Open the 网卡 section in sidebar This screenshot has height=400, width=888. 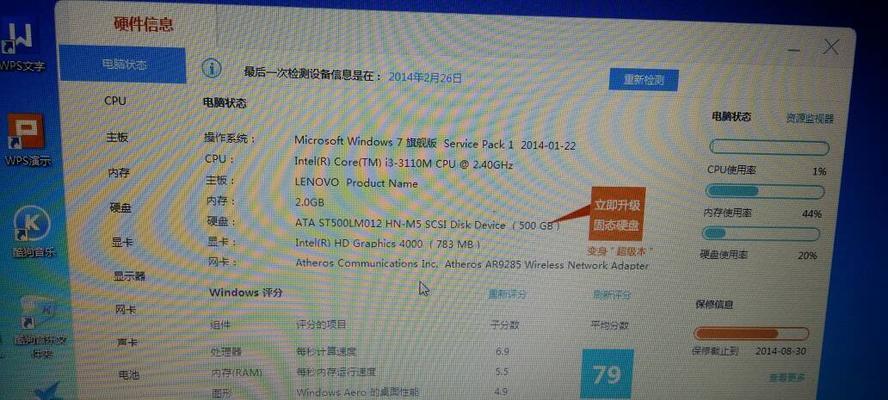pos(126,310)
